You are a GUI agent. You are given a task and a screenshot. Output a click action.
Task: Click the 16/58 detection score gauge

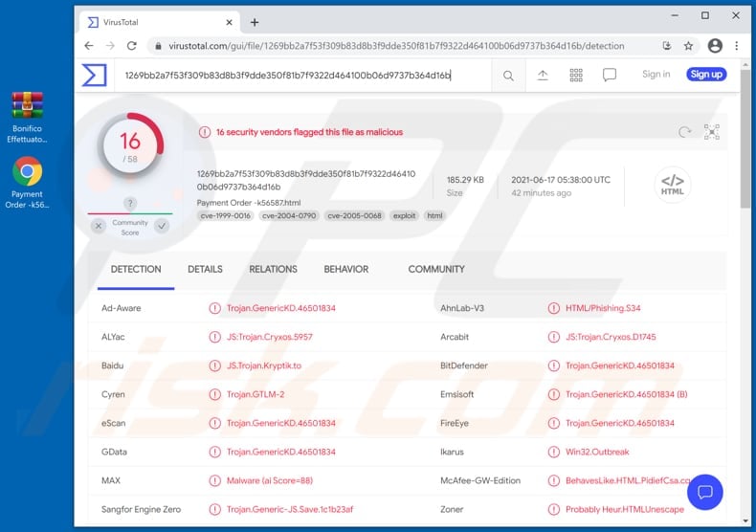point(130,146)
